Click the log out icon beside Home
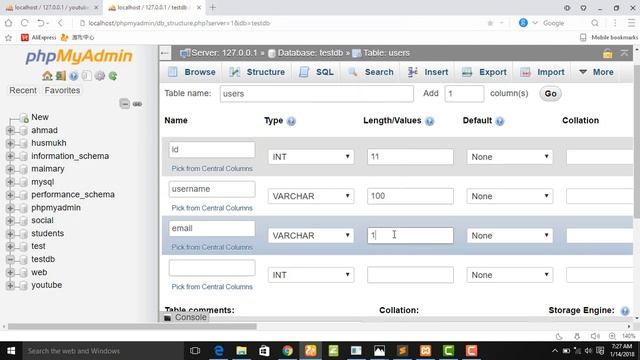This screenshot has width=640, height=360. click(60, 76)
